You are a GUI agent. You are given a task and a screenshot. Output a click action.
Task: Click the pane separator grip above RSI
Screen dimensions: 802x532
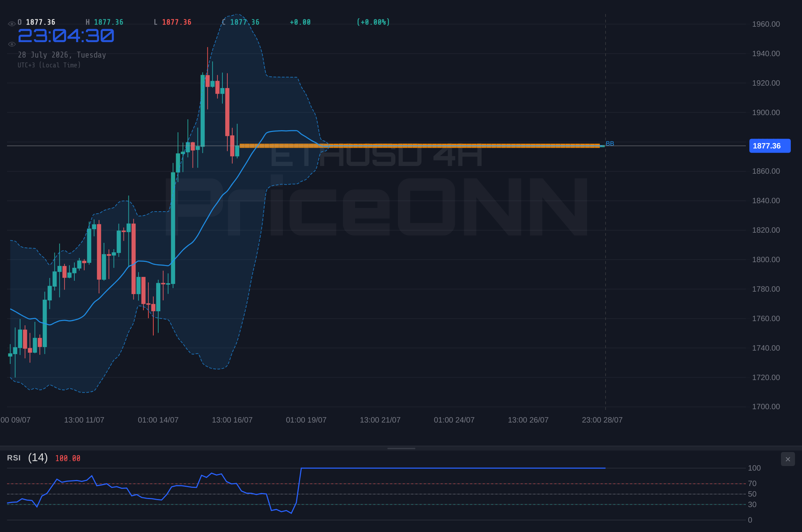click(x=401, y=448)
